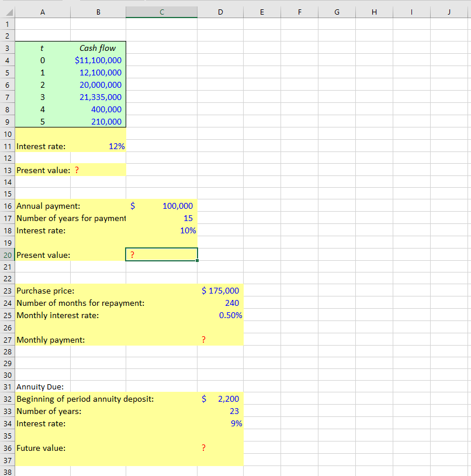
Task: Select cell with 12,100,000
Action: click(x=98, y=73)
